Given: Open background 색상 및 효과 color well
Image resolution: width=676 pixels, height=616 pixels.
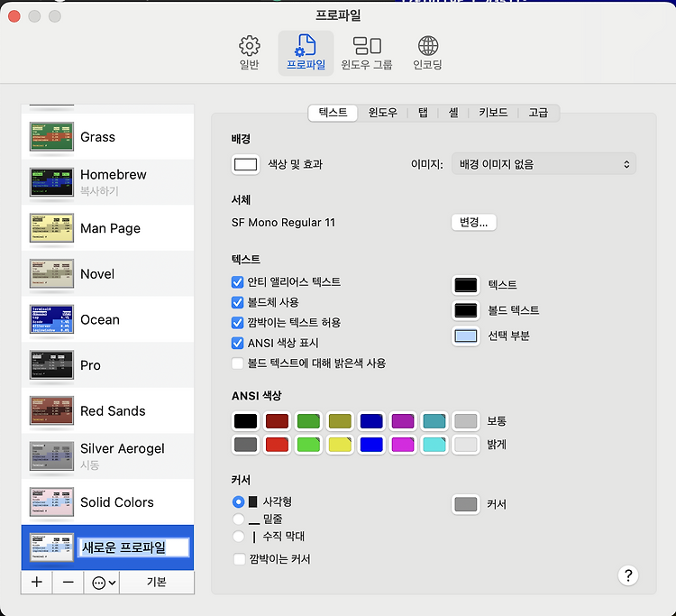Looking at the screenshot, I should 245,164.
